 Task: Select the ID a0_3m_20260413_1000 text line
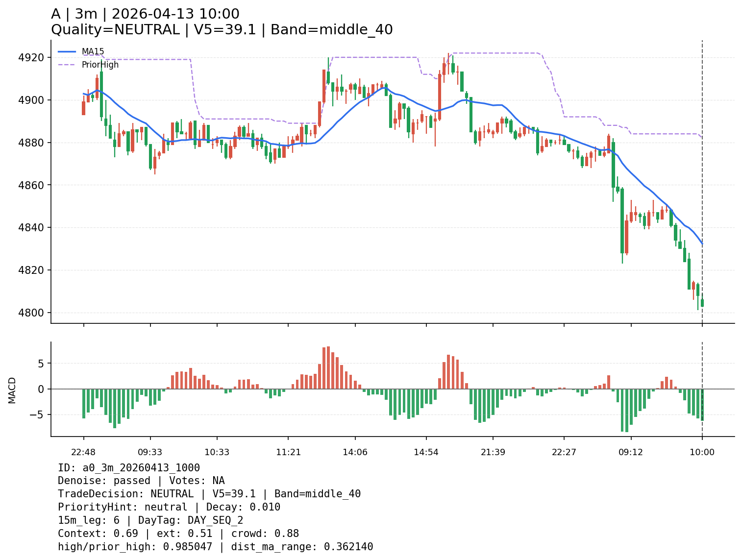[x=129, y=468]
